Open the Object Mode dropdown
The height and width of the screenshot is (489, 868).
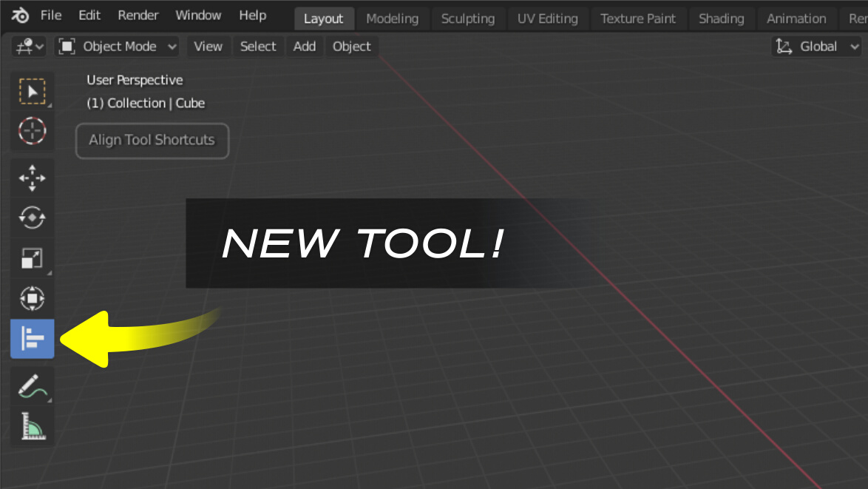[x=117, y=46]
